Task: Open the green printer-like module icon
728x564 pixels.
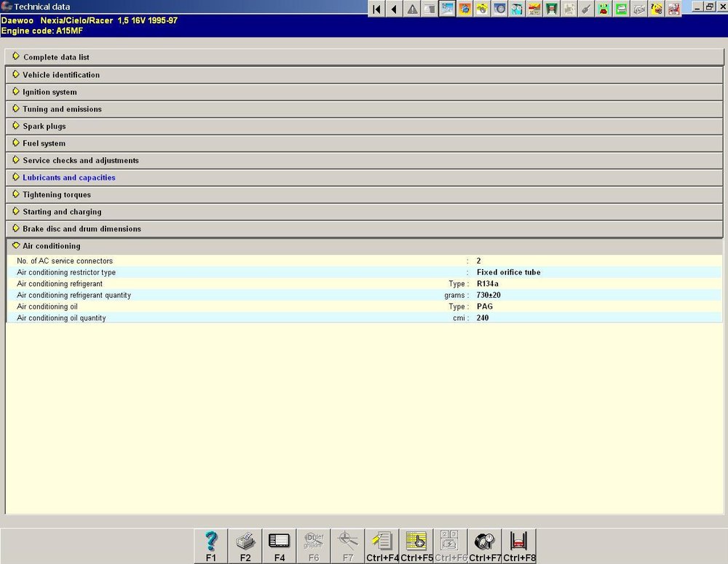Action: pyautogui.click(x=621, y=9)
